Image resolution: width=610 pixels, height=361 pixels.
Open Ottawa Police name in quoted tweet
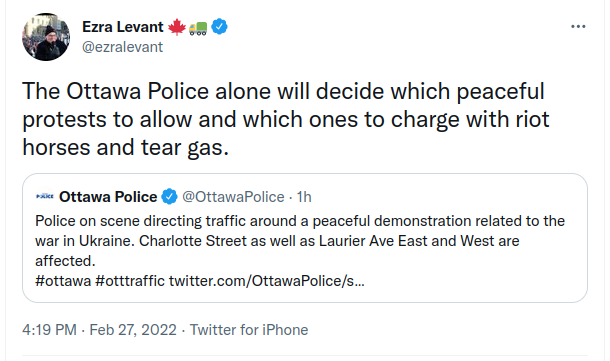(x=108, y=197)
